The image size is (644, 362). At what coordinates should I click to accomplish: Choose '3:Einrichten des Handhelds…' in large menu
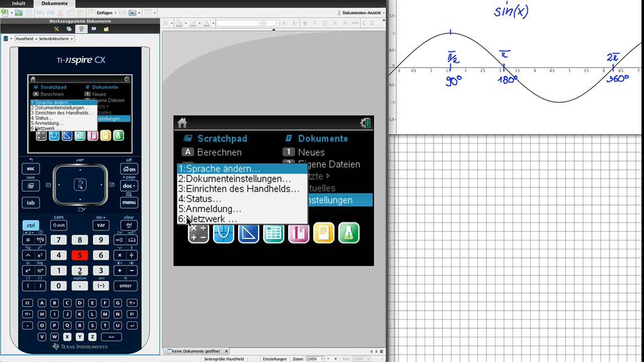tap(242, 189)
